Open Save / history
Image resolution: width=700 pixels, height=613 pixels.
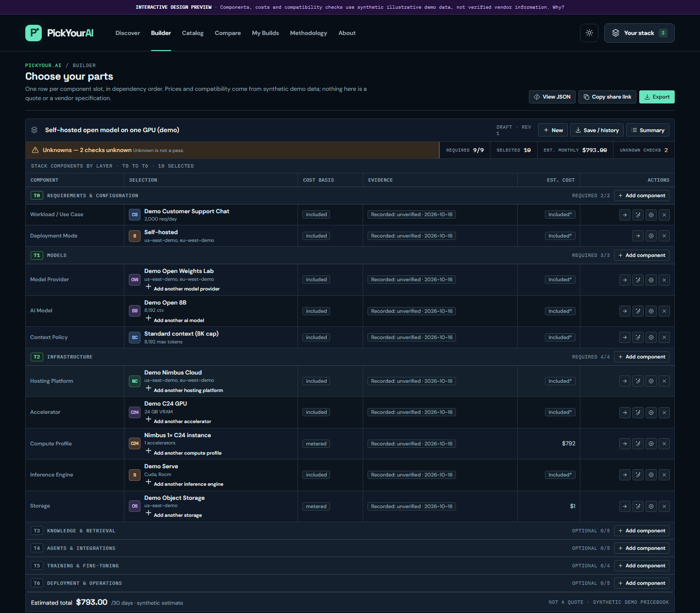(597, 130)
